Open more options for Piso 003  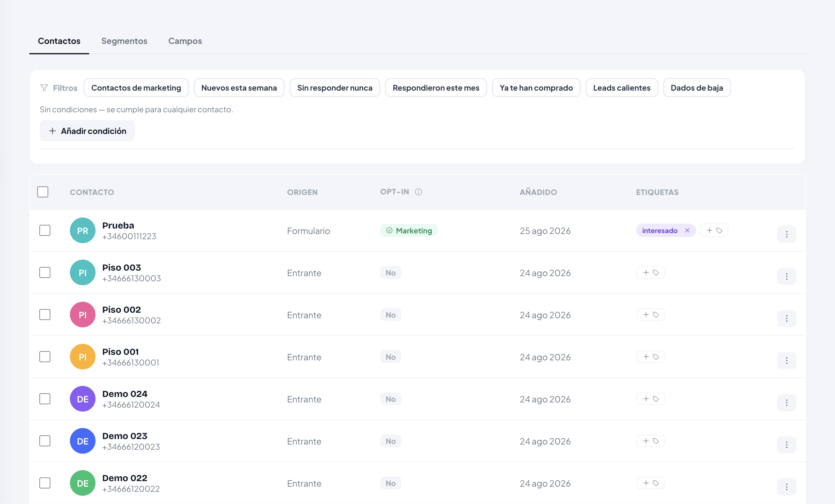786,276
